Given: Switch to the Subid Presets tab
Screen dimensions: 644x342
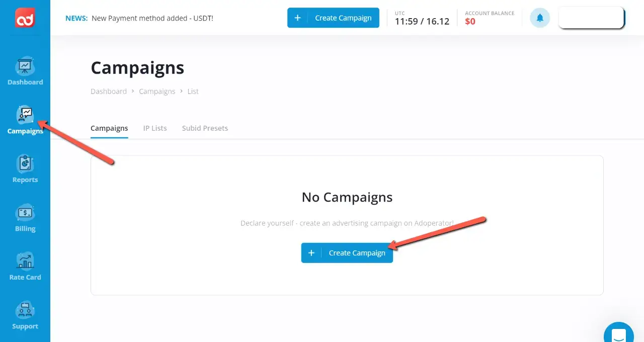Looking at the screenshot, I should coord(205,128).
